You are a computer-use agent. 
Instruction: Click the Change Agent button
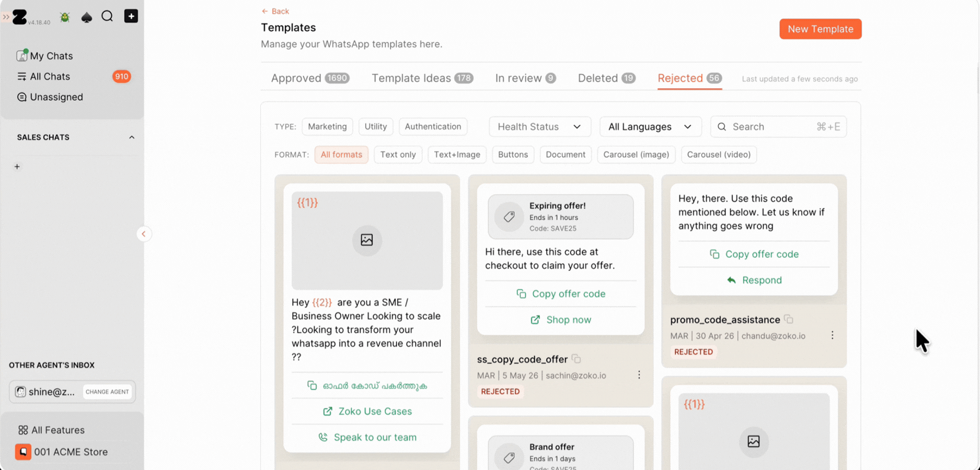[x=107, y=392]
